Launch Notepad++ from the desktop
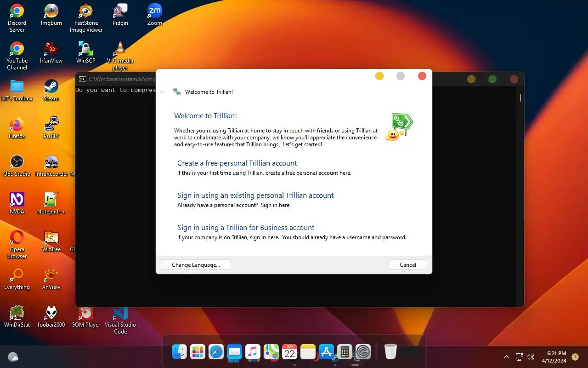 pos(51,204)
